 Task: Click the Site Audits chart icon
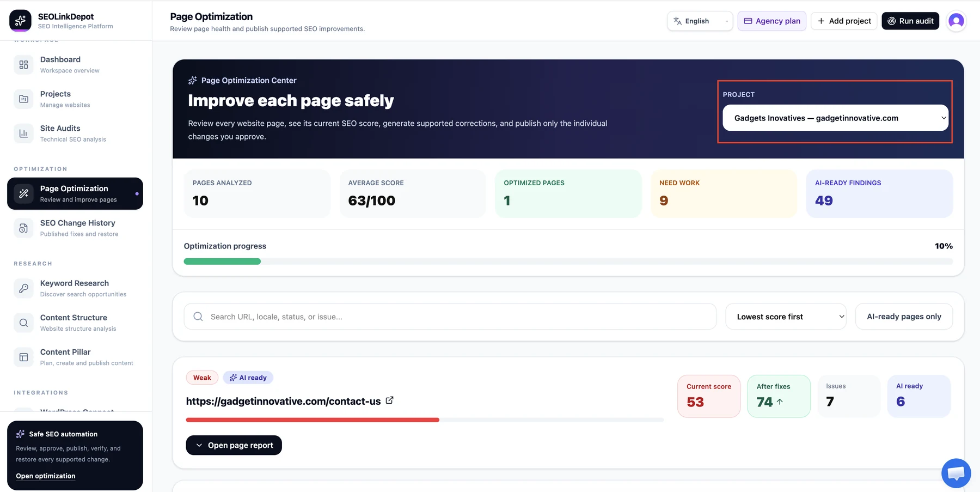(23, 133)
